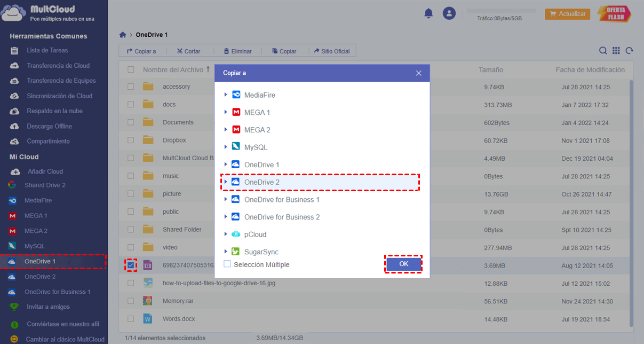Click Copiar in the toolbar
The image size is (644, 344).
(284, 51)
